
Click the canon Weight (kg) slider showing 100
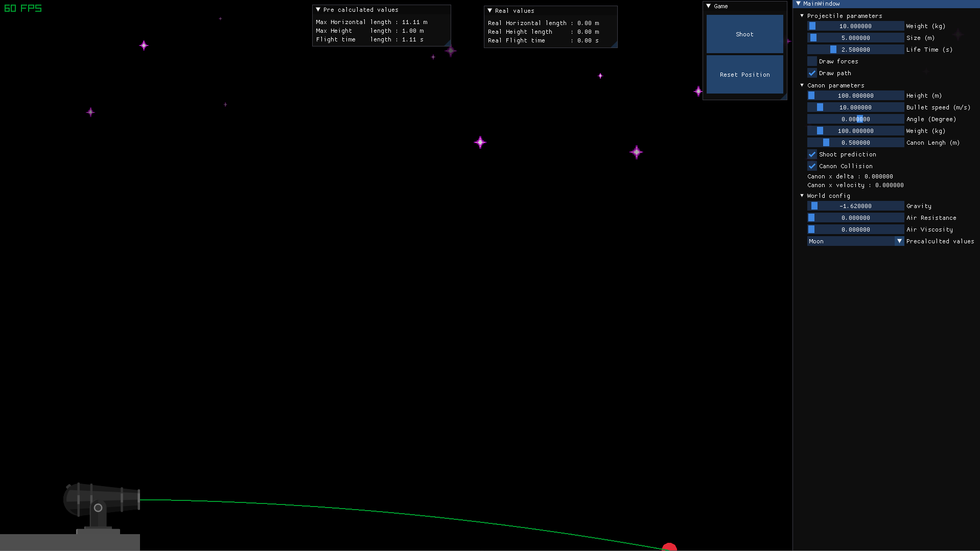(856, 131)
